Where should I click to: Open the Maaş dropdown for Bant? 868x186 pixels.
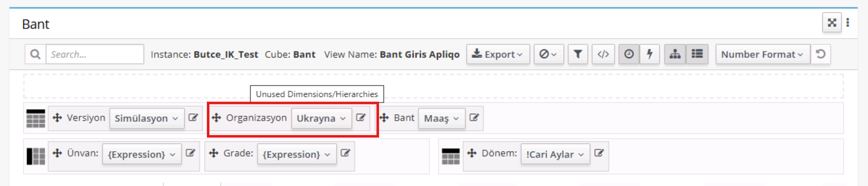click(x=441, y=119)
